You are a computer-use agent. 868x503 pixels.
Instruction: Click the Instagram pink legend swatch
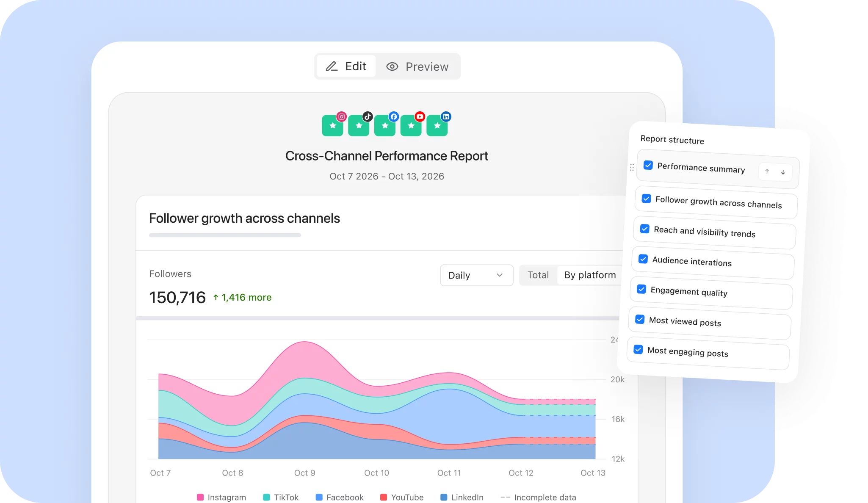pos(200,497)
